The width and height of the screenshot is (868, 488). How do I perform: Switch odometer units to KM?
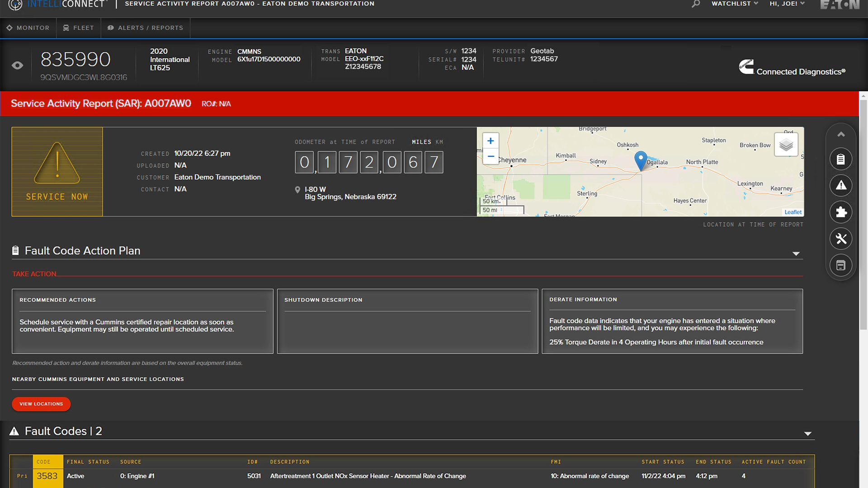point(439,142)
